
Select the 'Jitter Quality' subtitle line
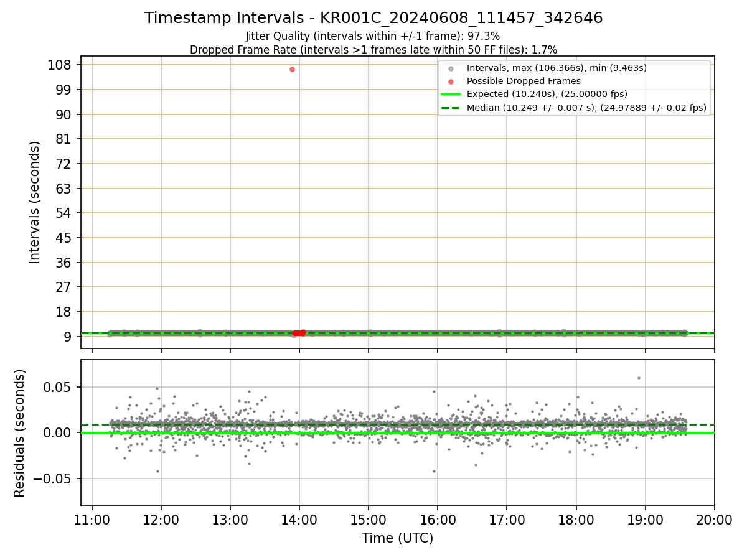(x=373, y=36)
